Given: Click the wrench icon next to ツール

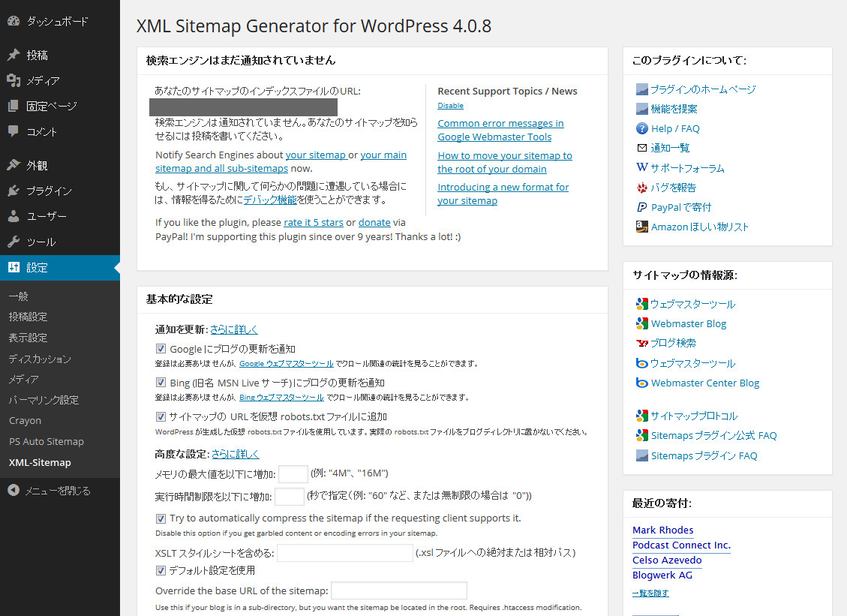Looking at the screenshot, I should [14, 242].
